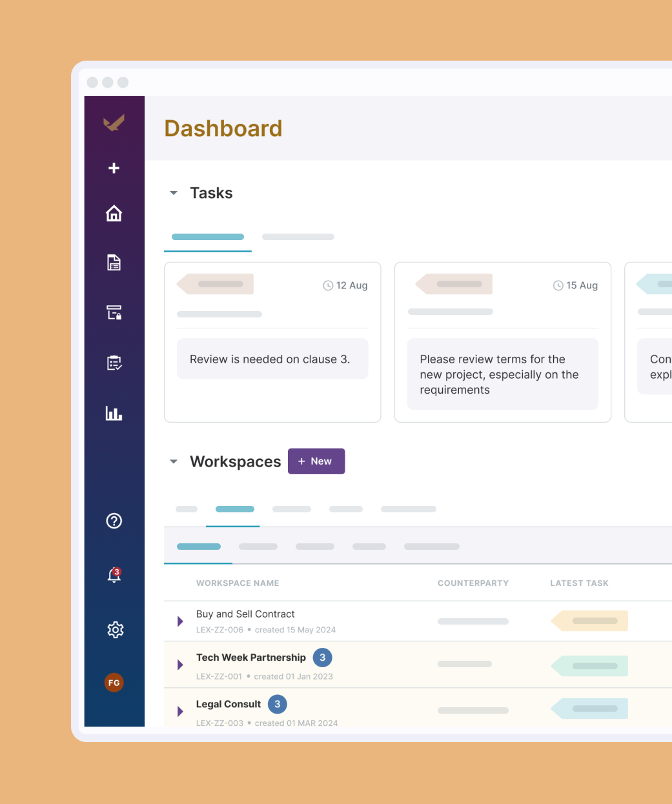
Task: Open the bar chart analytics icon
Action: (x=114, y=414)
